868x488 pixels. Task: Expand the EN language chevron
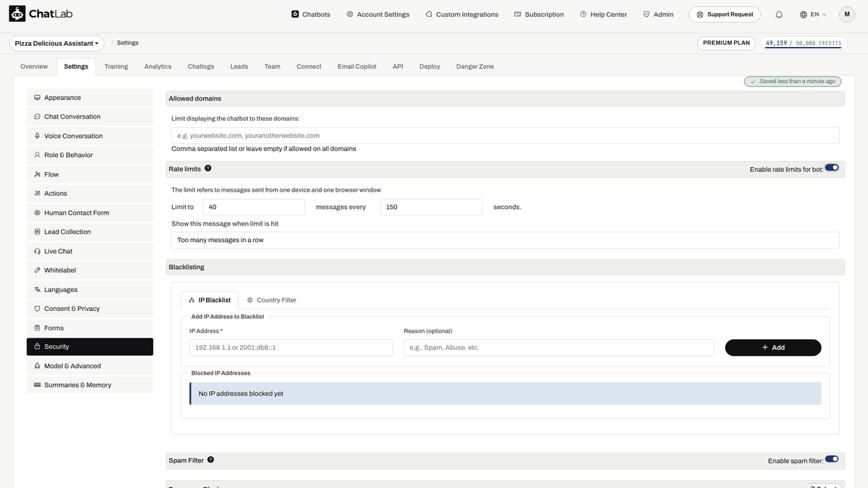click(824, 14)
